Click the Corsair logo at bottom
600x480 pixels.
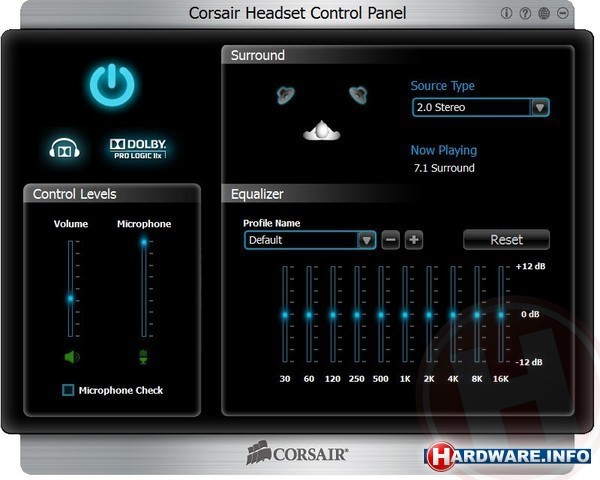pyautogui.click(x=297, y=453)
